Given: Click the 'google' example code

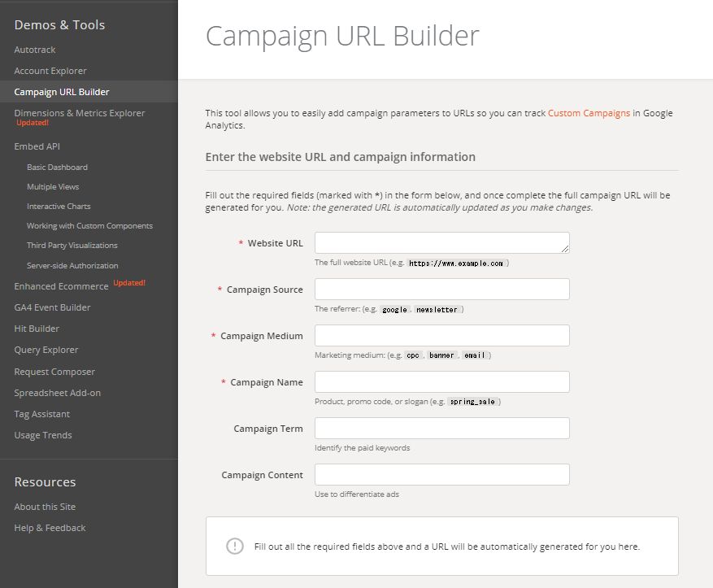Looking at the screenshot, I should [394, 310].
